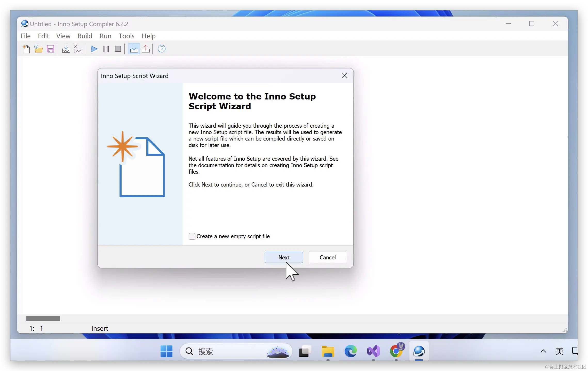This screenshot has width=588, height=371.
Task: Minimize the Inno Setup Compiler window
Action: (x=508, y=24)
